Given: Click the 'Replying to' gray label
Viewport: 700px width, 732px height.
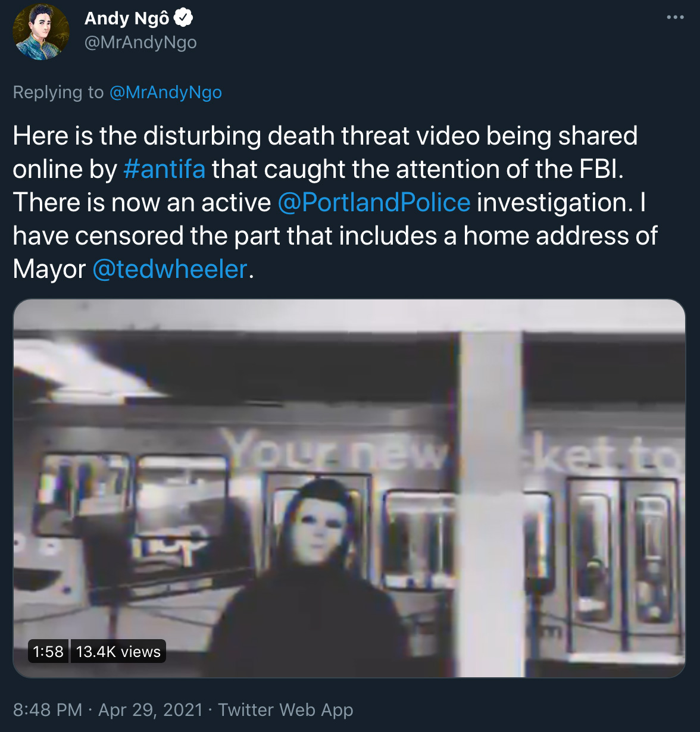Looking at the screenshot, I should click(58, 92).
